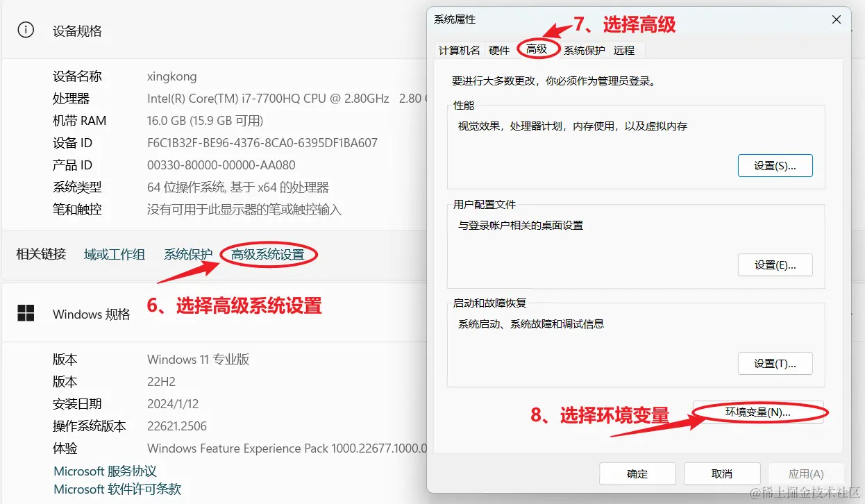Confirm with the 确定 button

pyautogui.click(x=637, y=473)
